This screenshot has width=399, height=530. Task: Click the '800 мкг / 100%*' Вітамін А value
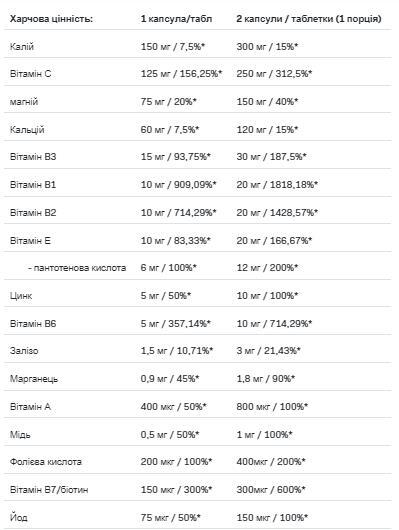[x=272, y=407]
